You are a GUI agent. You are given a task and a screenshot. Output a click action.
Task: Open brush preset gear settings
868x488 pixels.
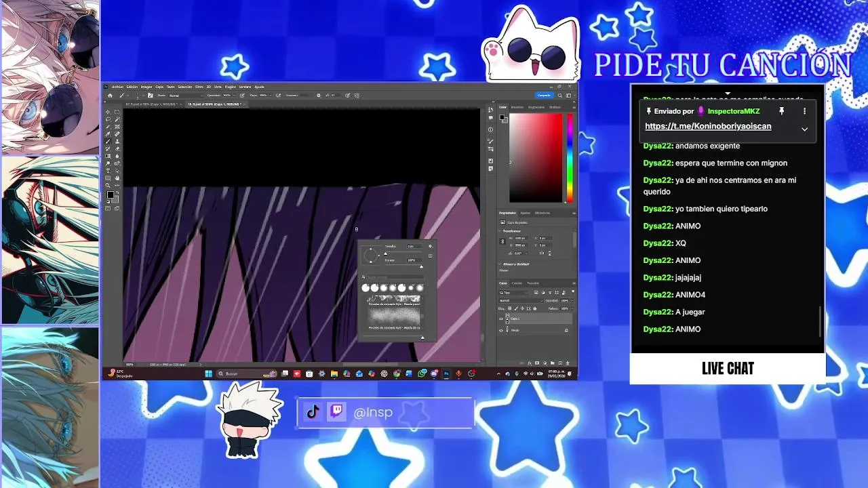coord(431,246)
